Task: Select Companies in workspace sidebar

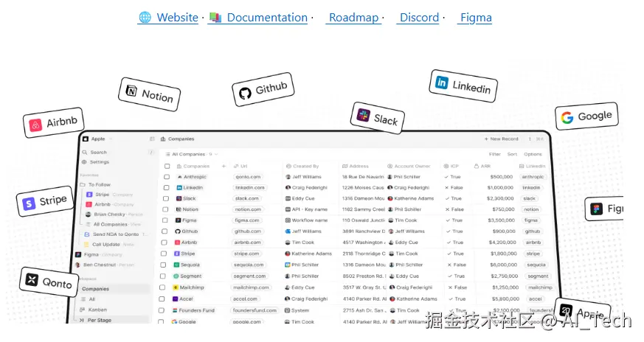Action: 113,289
